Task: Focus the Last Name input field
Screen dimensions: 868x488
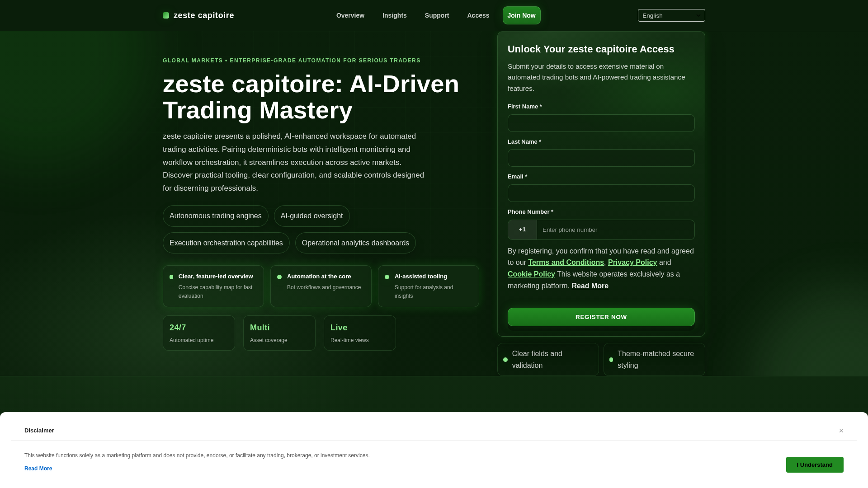Action: (601, 158)
